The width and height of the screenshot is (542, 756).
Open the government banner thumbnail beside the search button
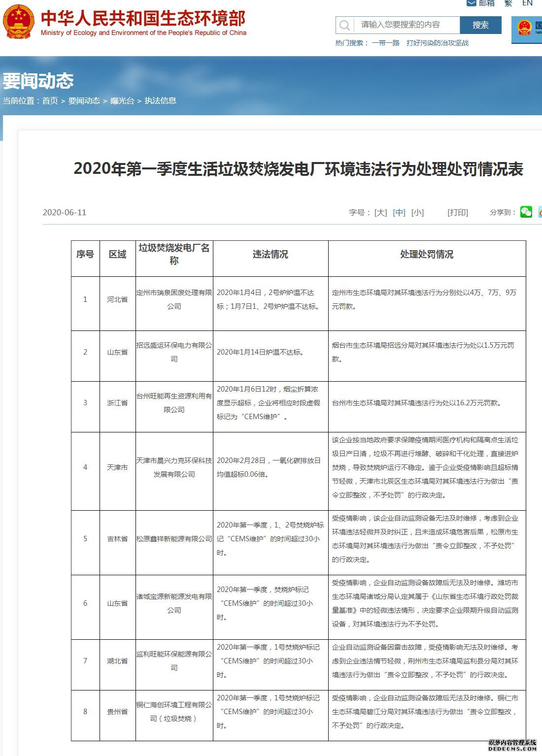click(527, 30)
